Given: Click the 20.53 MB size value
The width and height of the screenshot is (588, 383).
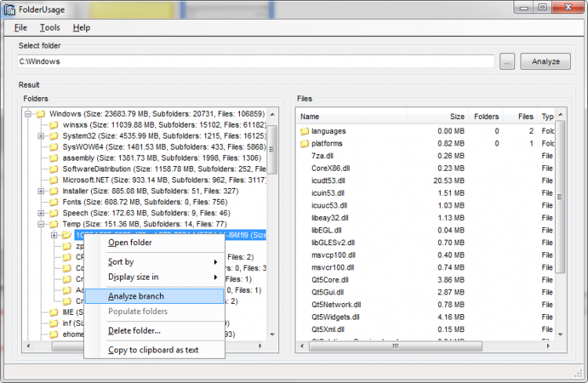Looking at the screenshot, I should [449, 181].
